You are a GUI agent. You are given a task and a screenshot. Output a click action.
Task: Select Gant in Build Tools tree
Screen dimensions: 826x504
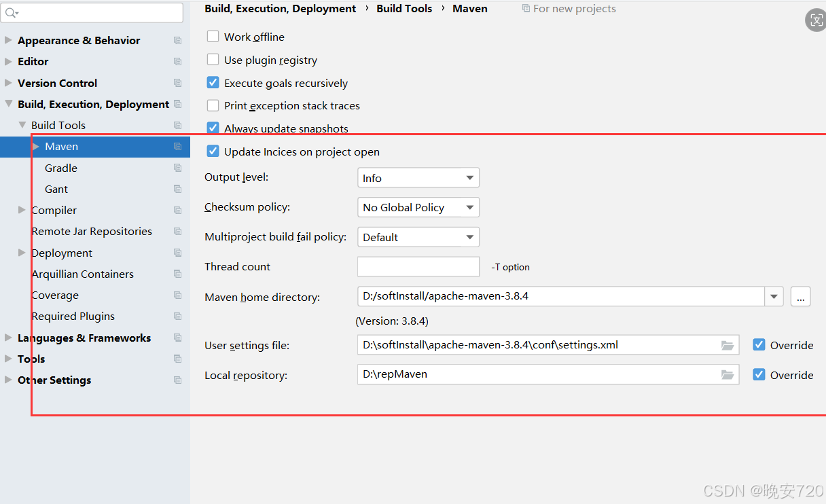56,189
